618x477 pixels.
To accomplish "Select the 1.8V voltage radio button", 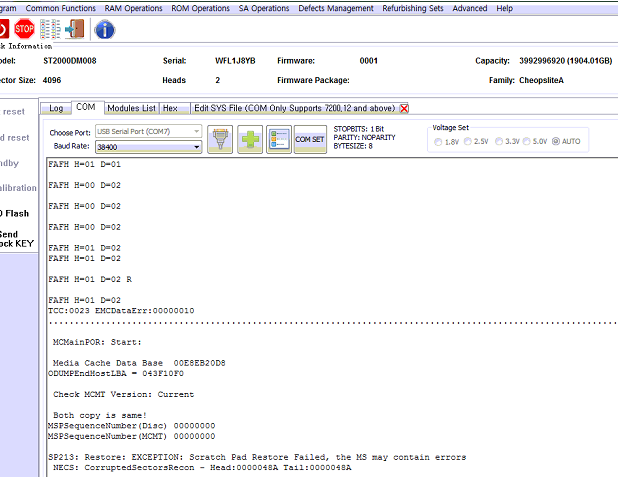I will [x=438, y=142].
